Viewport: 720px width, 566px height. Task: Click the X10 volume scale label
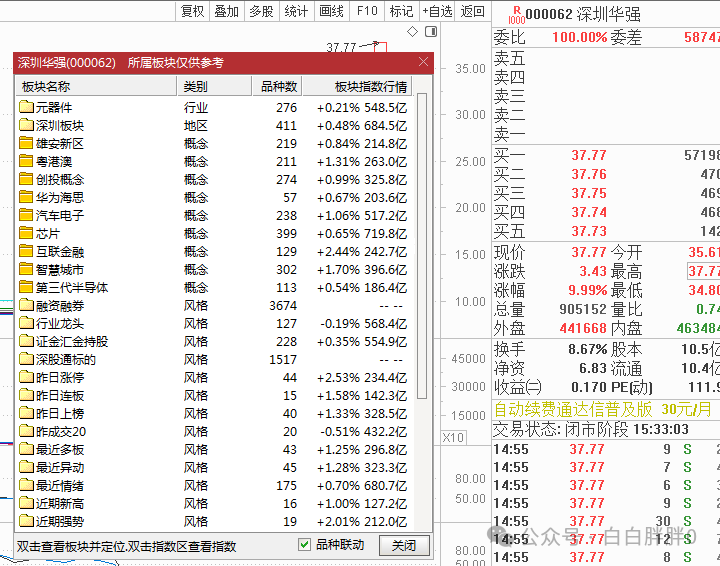click(x=453, y=437)
